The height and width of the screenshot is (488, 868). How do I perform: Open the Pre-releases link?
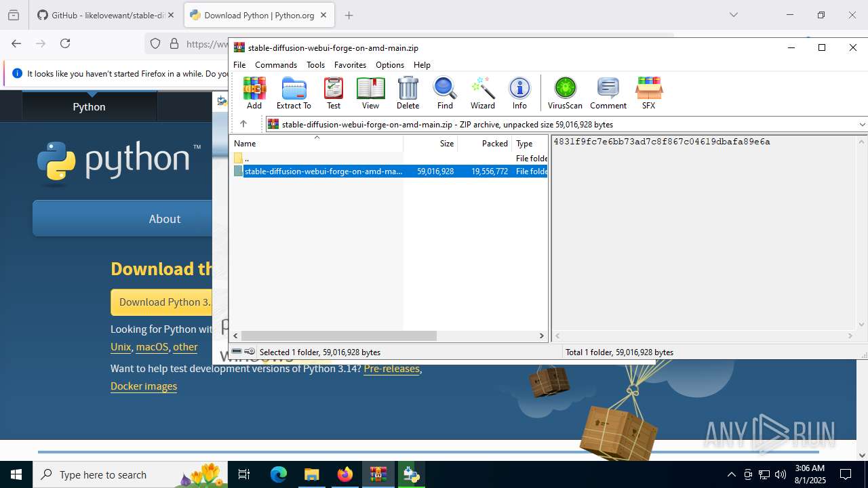(391, 369)
